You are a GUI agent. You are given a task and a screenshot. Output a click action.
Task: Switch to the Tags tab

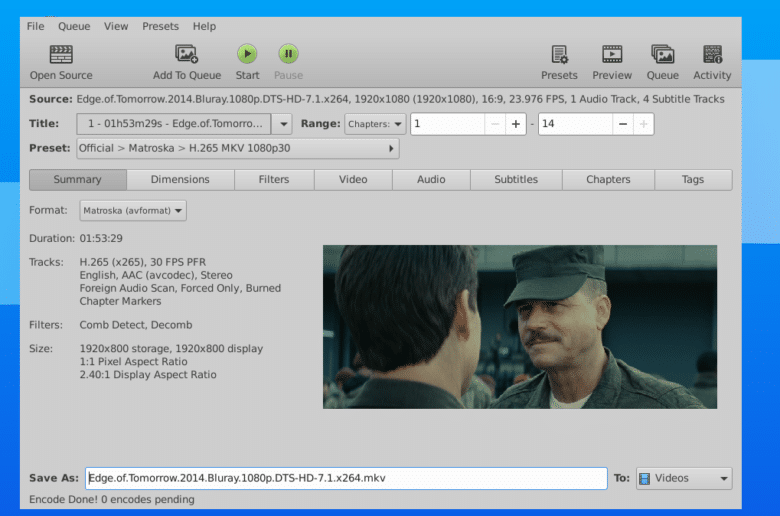693,180
